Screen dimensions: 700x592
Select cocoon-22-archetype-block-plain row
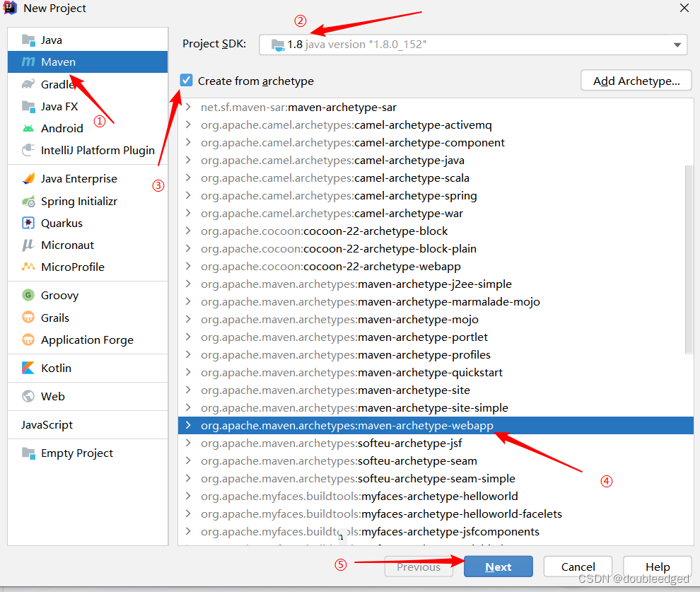click(x=436, y=249)
